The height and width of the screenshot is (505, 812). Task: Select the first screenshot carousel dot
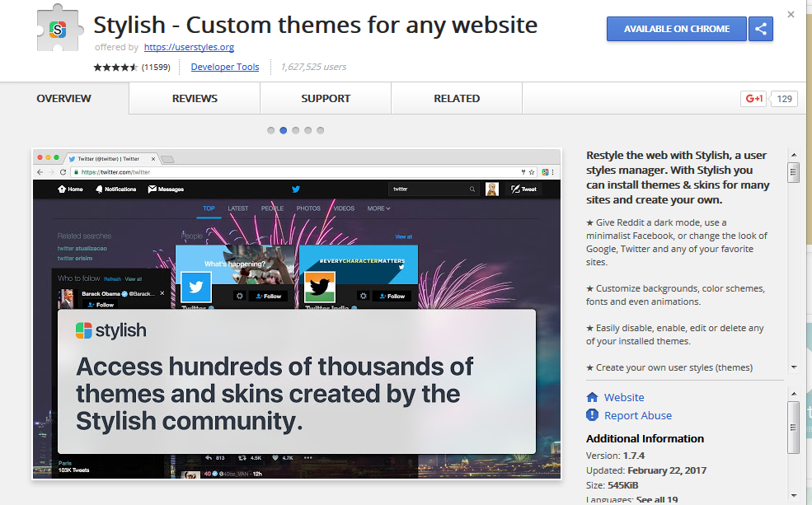(271, 130)
